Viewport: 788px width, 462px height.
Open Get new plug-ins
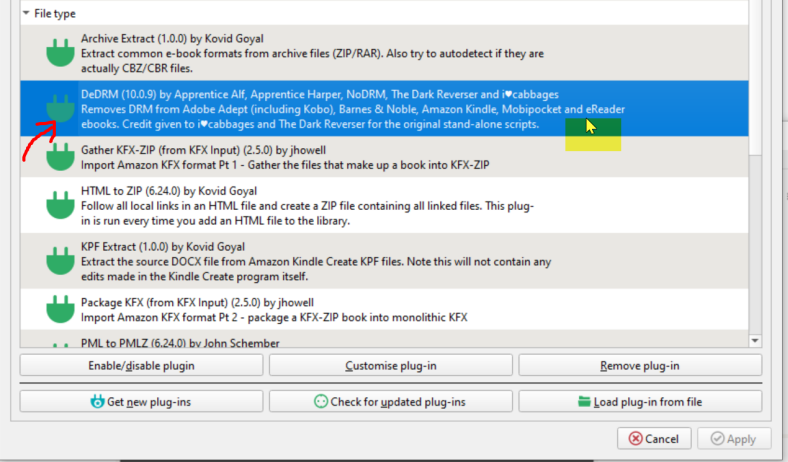tap(141, 402)
